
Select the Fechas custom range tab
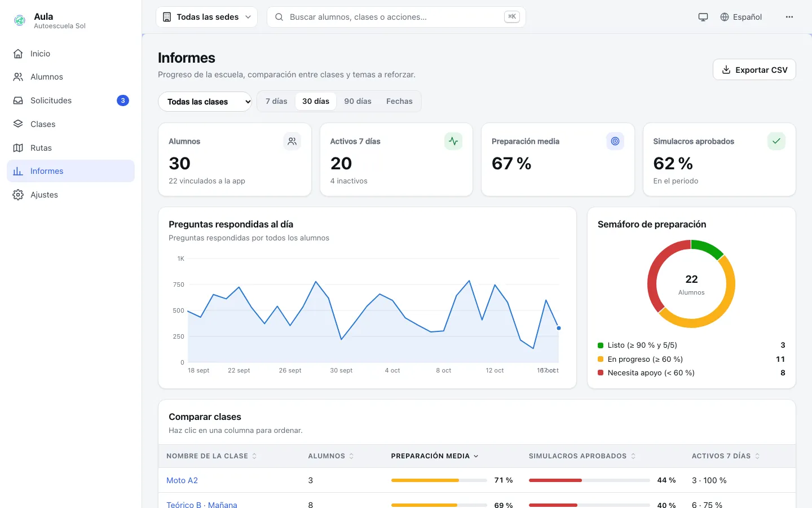(x=399, y=102)
